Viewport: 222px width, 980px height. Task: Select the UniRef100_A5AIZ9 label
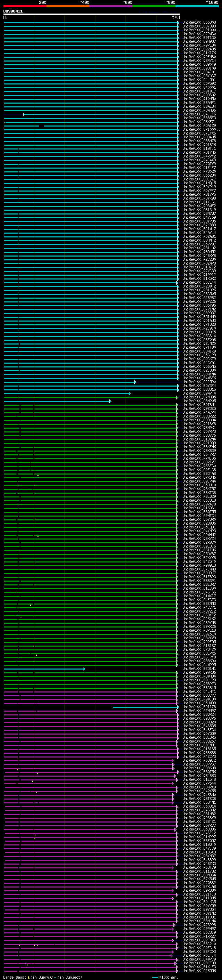(199, 125)
